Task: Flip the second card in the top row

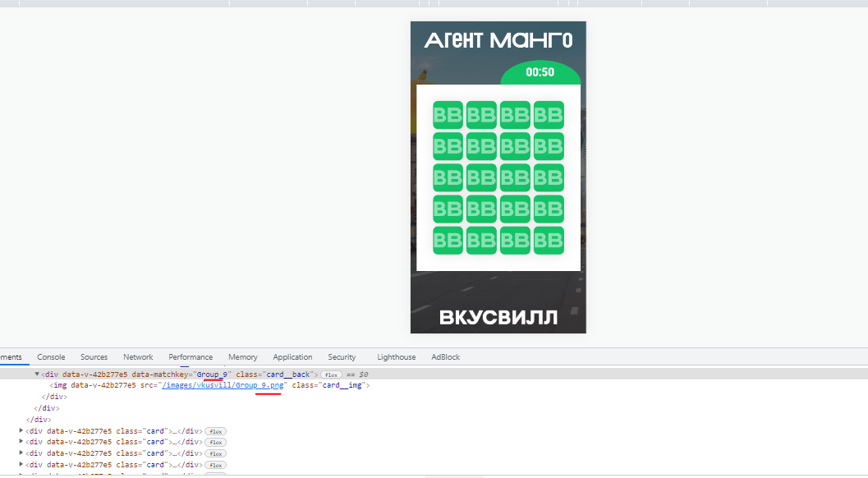Action: pos(481,115)
